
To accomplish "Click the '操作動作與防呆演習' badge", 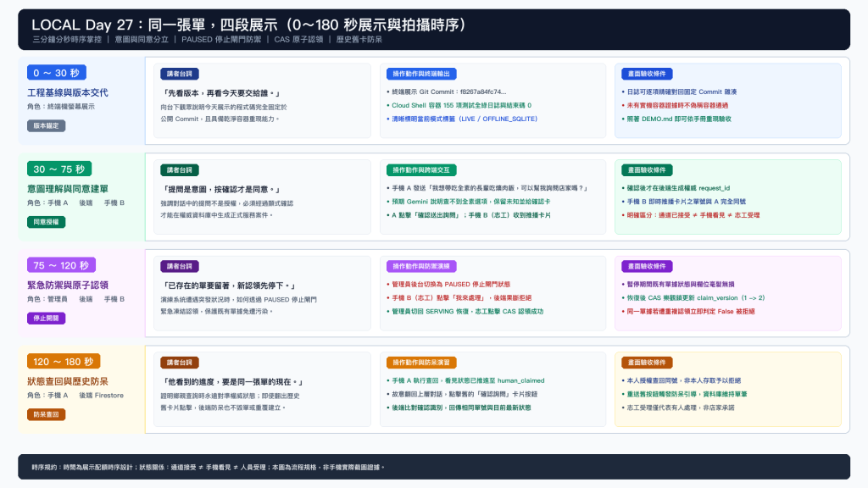I will point(421,363).
